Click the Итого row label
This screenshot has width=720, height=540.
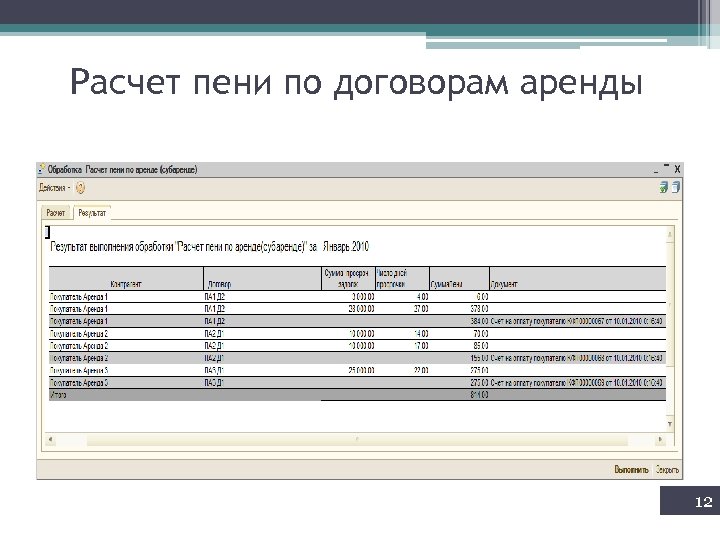(58, 395)
